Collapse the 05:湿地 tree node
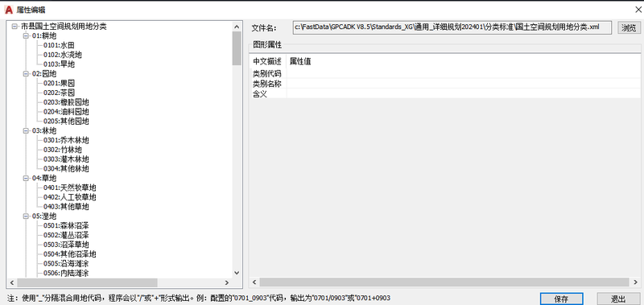This screenshot has width=644, height=305. (x=26, y=216)
